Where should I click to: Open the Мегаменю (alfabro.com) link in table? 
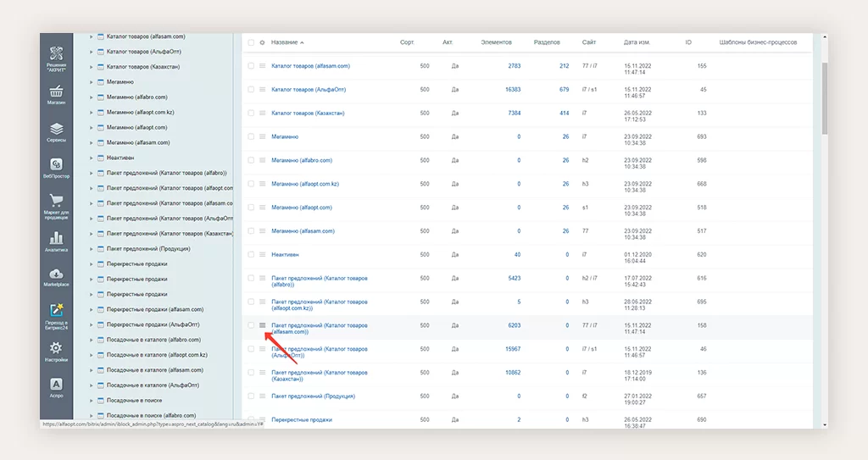click(302, 160)
